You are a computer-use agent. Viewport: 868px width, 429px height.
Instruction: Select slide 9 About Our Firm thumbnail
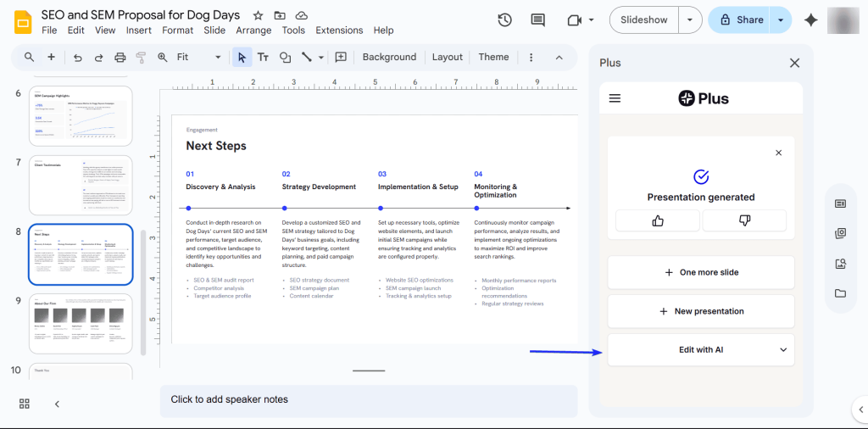coord(81,323)
